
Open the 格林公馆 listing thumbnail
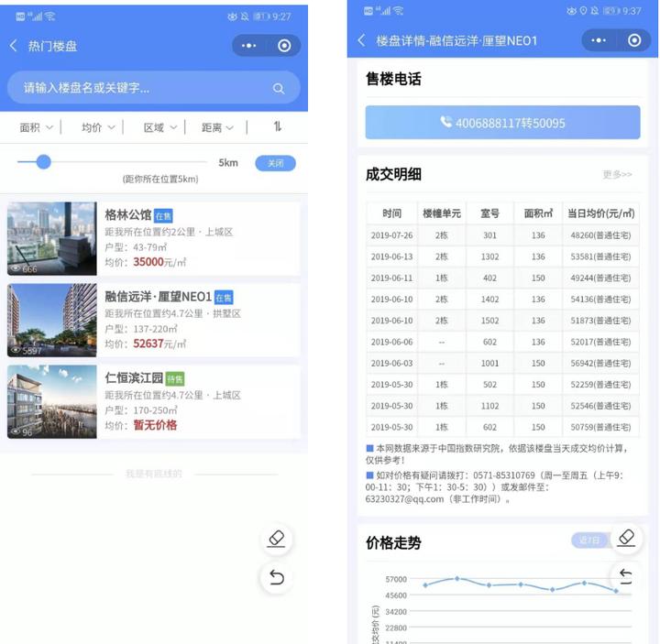[x=51, y=238]
